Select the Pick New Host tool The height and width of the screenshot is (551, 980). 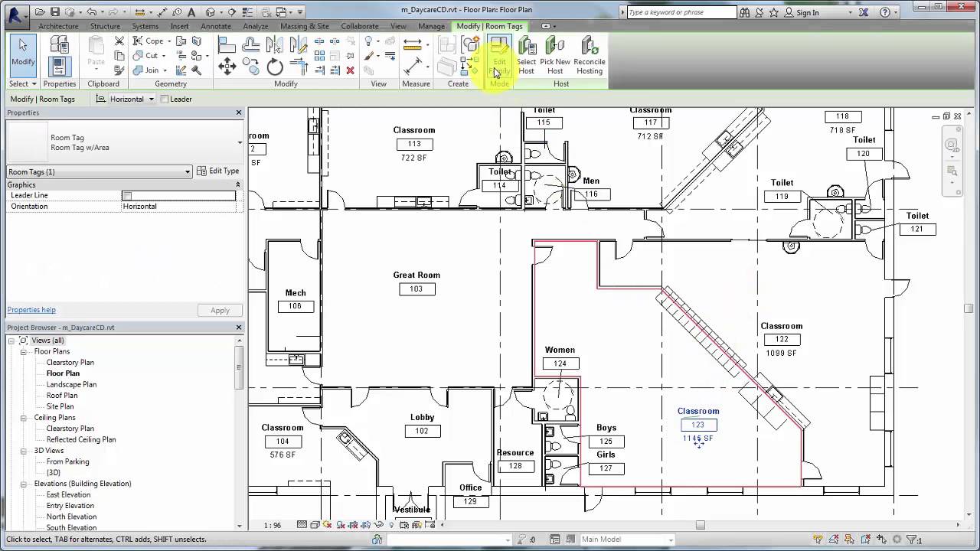coord(554,55)
